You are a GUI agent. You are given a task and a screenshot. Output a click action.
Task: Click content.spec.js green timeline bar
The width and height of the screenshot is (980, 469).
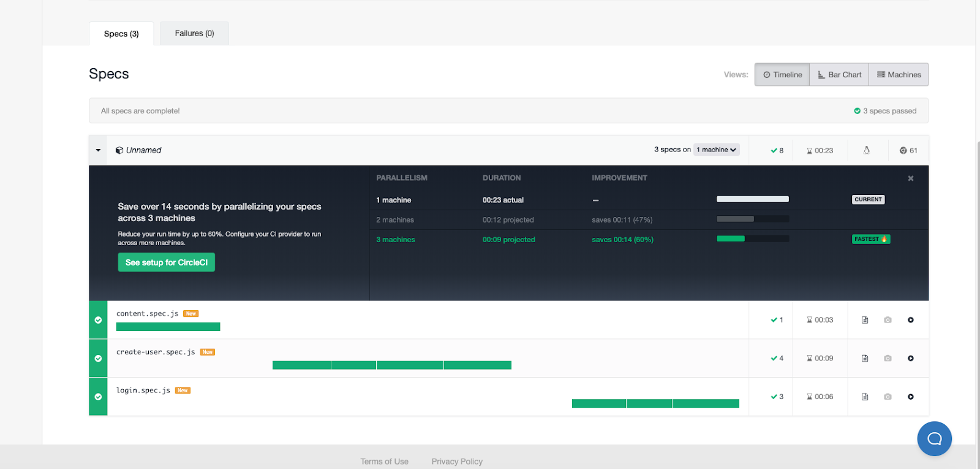pos(168,327)
